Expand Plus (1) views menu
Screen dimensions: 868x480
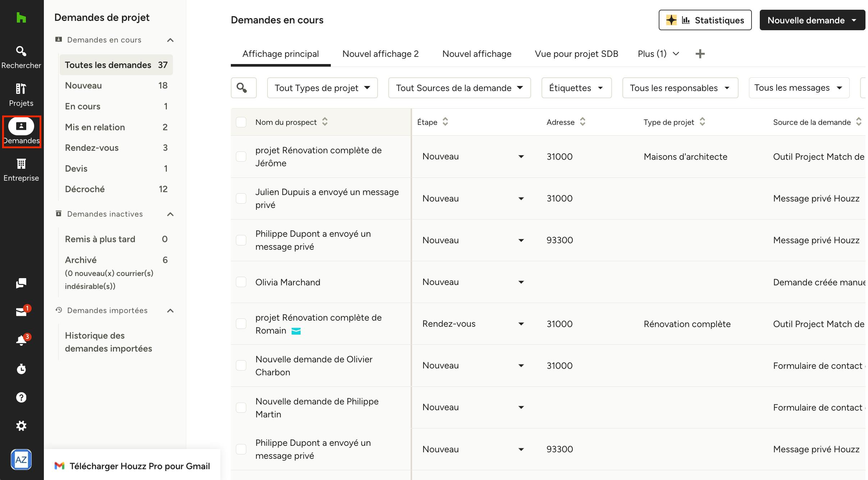(x=658, y=54)
